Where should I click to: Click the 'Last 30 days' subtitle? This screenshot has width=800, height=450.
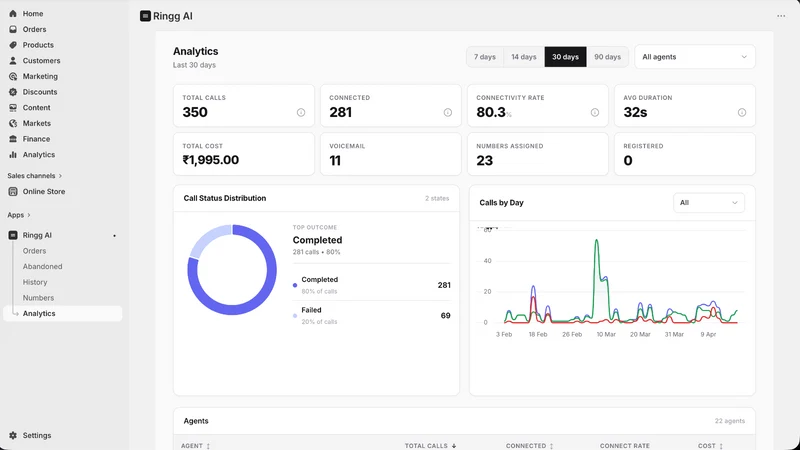(x=194, y=65)
